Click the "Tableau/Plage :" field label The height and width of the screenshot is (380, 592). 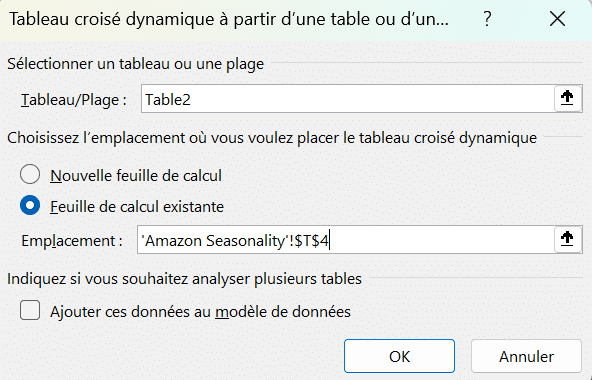coord(74,100)
